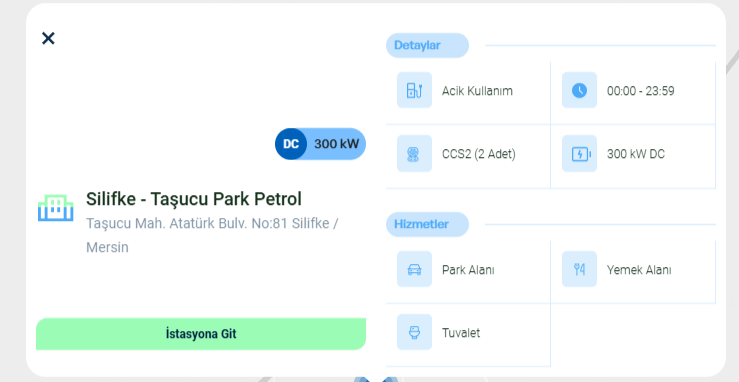Click the battery charging power icon
The height and width of the screenshot is (382, 739).
579,154
